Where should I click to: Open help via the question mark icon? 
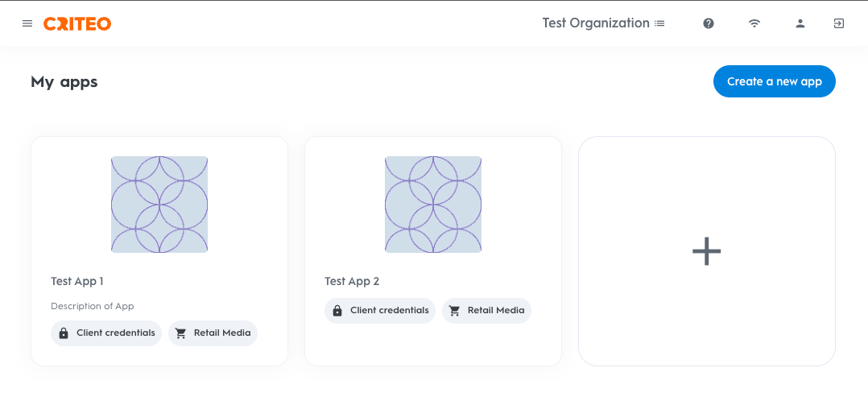(709, 23)
